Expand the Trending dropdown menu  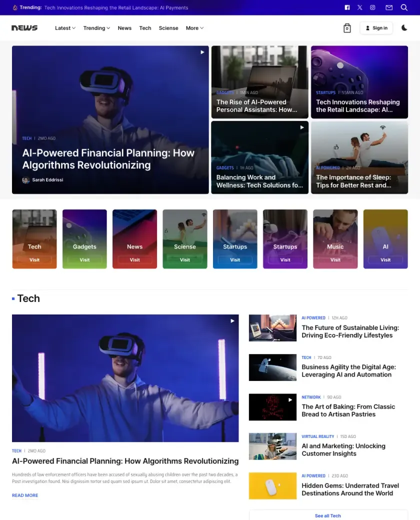96,28
